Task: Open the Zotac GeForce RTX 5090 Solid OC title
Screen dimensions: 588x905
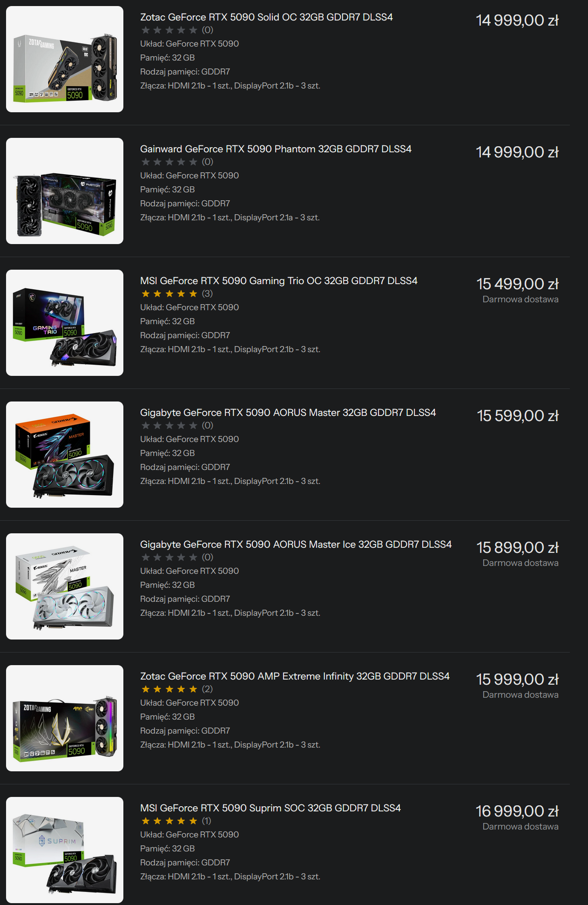Action: tap(266, 17)
